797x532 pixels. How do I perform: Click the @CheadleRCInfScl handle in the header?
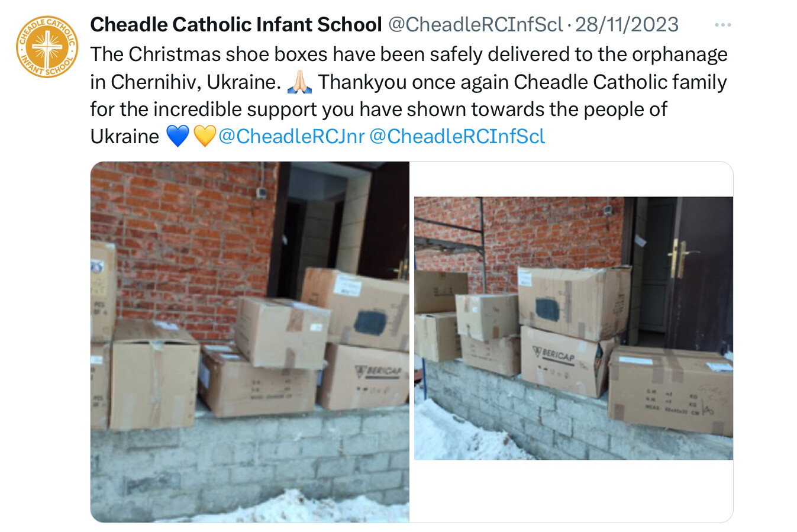pos(476,24)
